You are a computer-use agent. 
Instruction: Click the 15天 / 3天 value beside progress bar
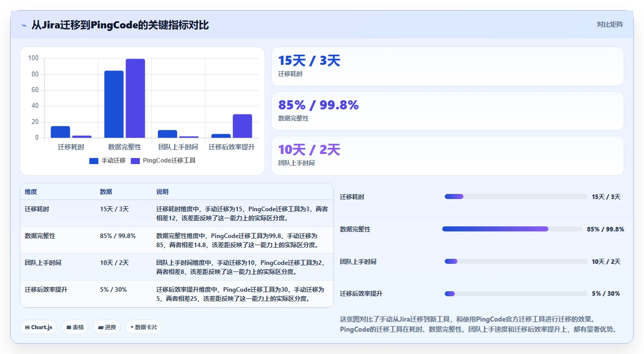tap(606, 196)
